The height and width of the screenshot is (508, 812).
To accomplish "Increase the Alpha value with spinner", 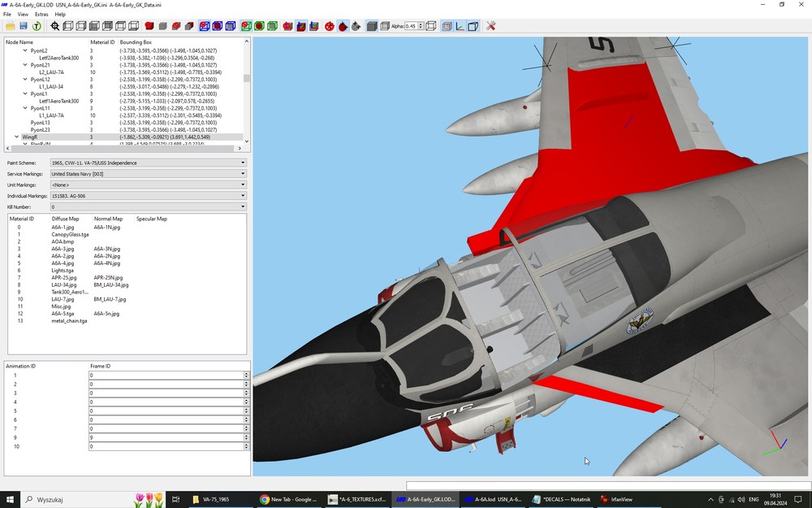I will [x=421, y=24].
